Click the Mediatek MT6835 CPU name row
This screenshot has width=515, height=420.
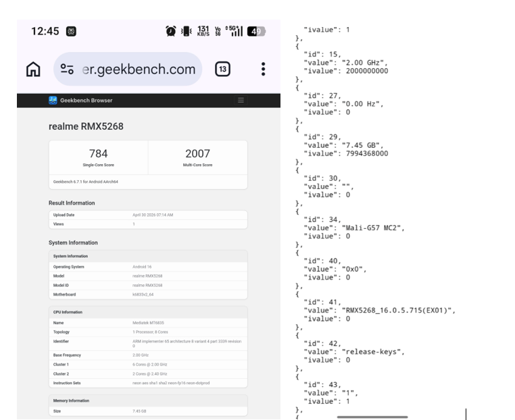point(148,323)
